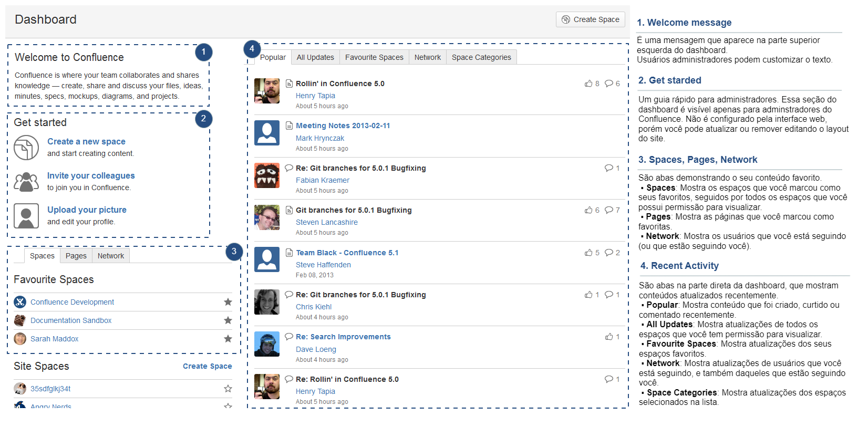Open Rollin' in Confluence 5.0 blog post
868x427 pixels.
tap(340, 84)
